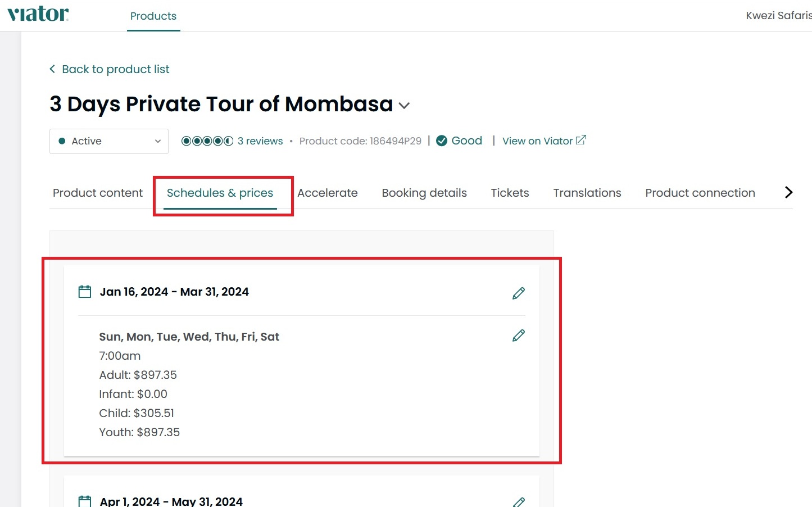
Task: Open the Products top navigation tab
Action: [x=153, y=16]
